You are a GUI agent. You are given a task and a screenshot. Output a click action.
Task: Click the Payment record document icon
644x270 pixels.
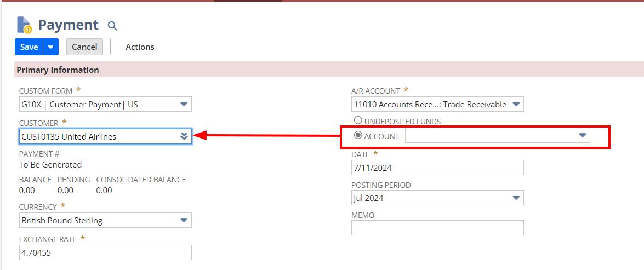[24, 25]
